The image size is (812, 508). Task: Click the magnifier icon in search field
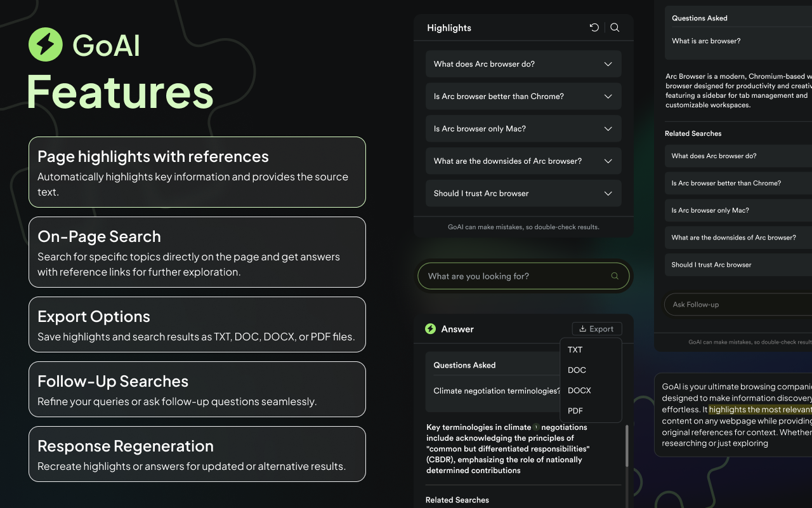coord(615,276)
